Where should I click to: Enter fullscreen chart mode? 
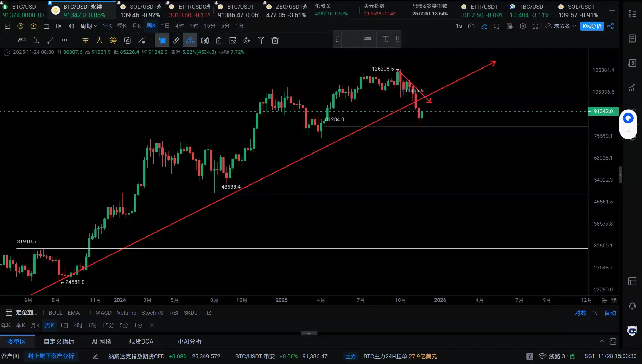click(535, 26)
